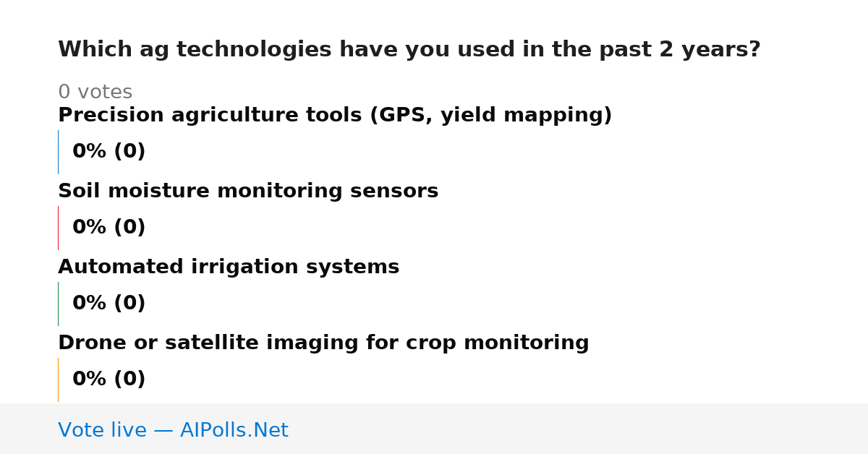Open the "Vote live — AIPolls.Net" link

pos(173,431)
